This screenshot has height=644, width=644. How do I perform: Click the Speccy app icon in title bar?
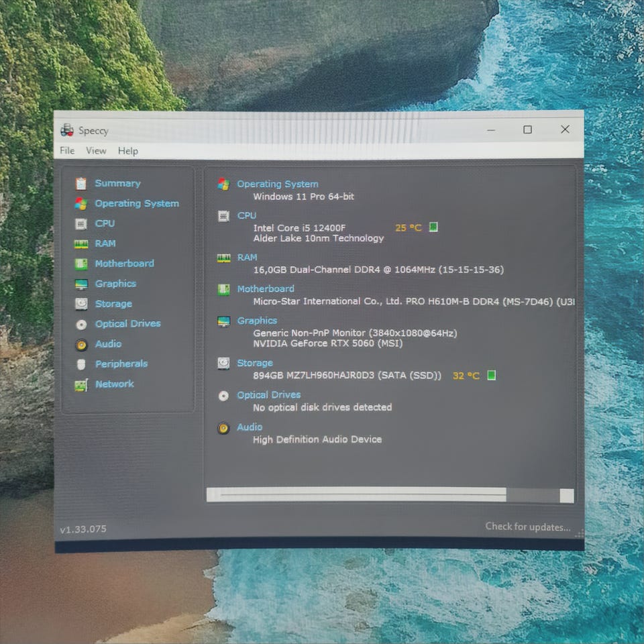[67, 130]
